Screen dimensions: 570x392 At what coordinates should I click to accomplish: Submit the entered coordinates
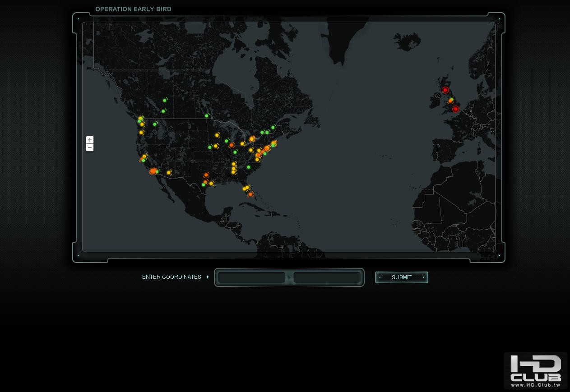(402, 277)
